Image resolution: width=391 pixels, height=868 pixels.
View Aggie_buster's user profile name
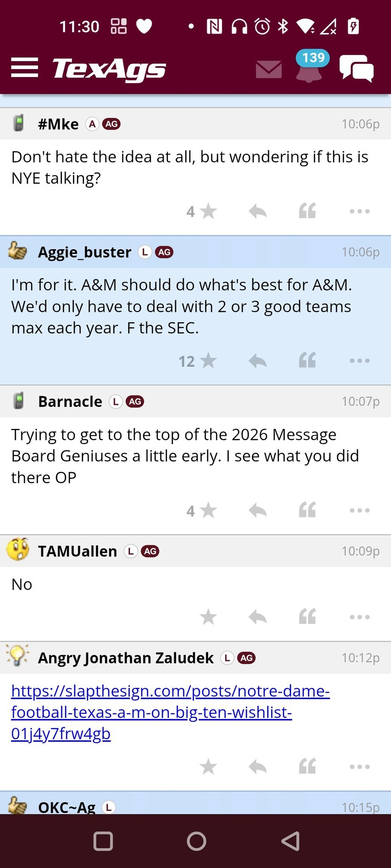pos(85,252)
